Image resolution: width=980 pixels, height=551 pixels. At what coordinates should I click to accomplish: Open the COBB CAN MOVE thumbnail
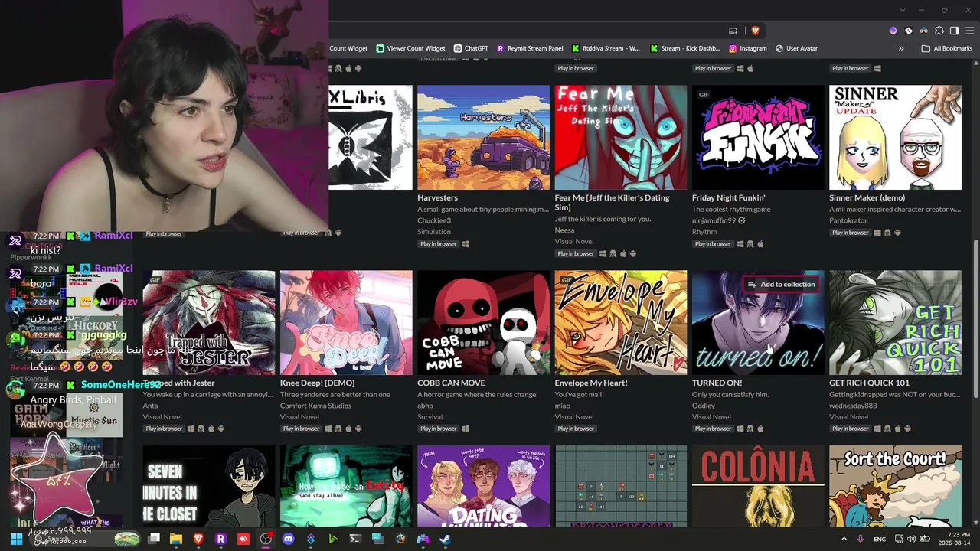[483, 322]
